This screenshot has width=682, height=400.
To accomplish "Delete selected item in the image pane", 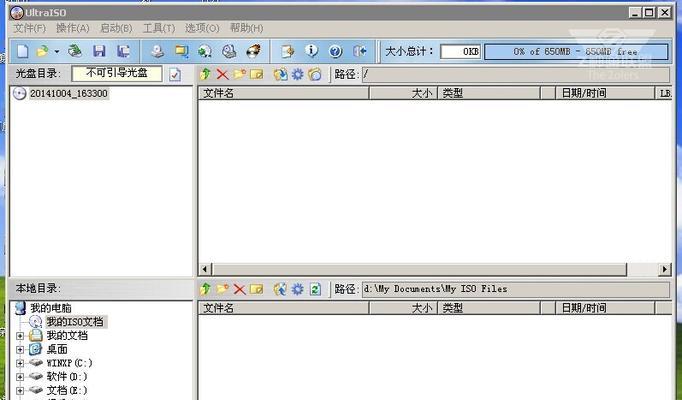I will point(222,74).
